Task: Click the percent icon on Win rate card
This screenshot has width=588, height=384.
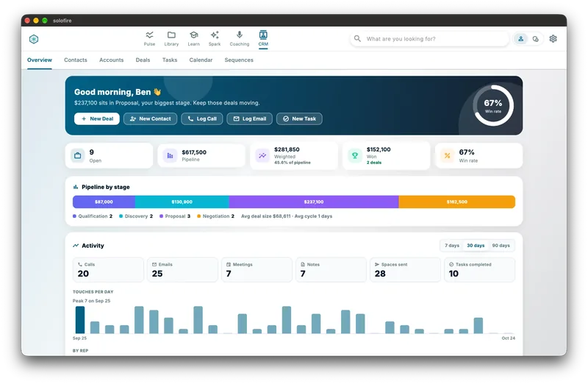Action: point(448,155)
